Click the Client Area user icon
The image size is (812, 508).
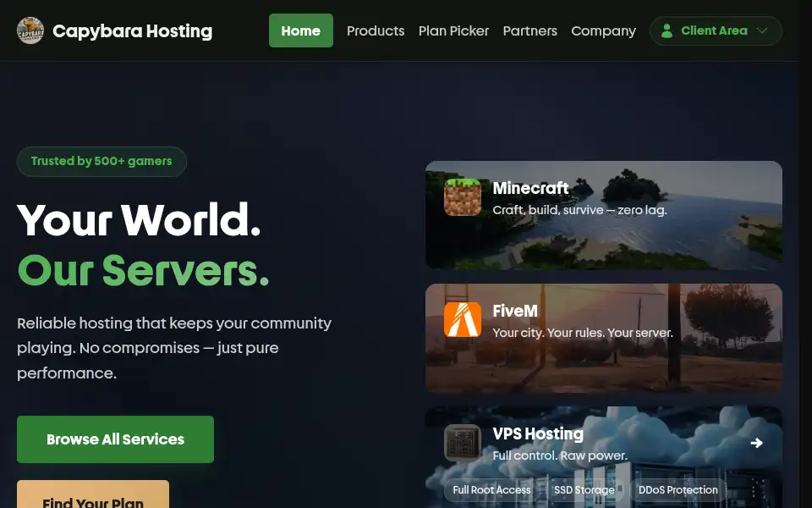click(x=667, y=31)
